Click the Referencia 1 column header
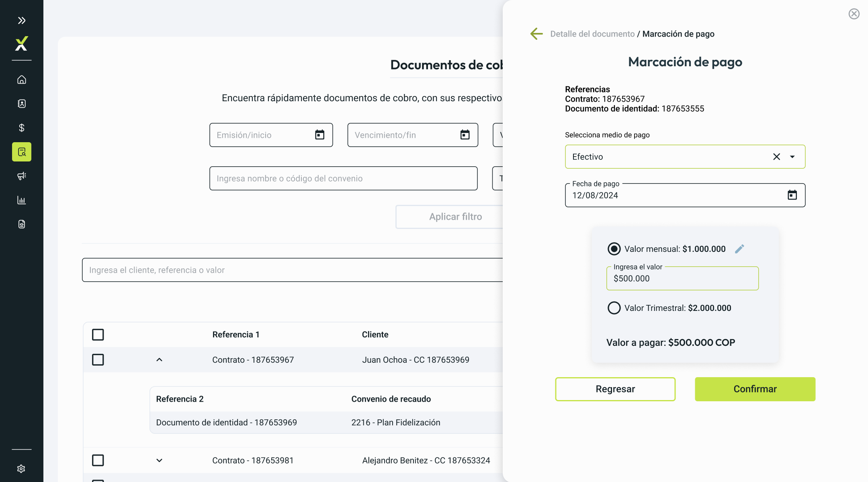 coord(236,335)
